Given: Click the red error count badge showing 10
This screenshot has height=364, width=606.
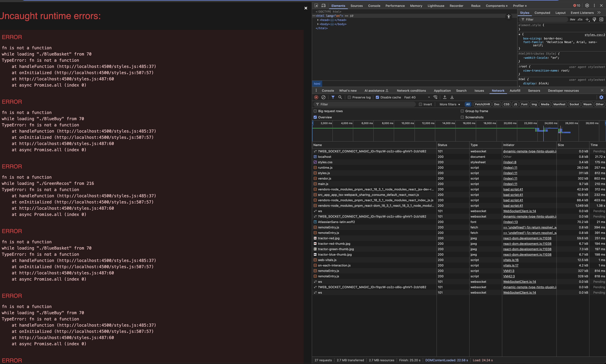Looking at the screenshot, I should click(x=577, y=5).
